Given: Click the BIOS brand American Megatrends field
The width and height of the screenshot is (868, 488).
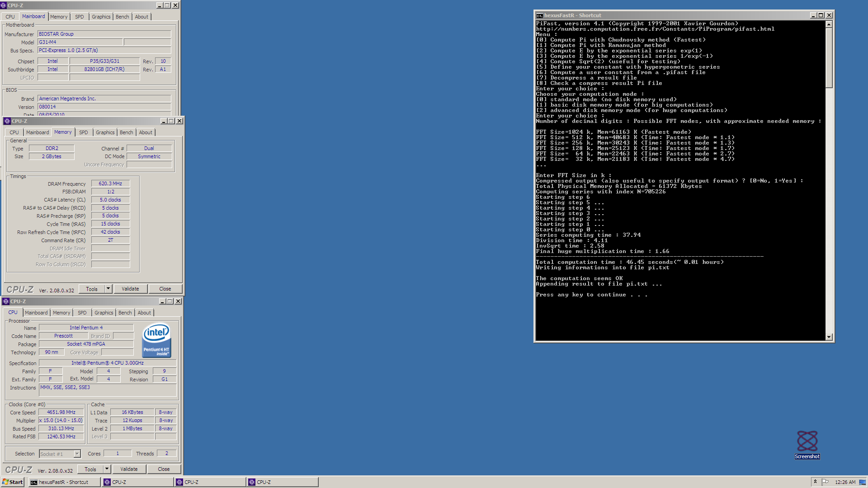Looking at the screenshot, I should 104,99.
